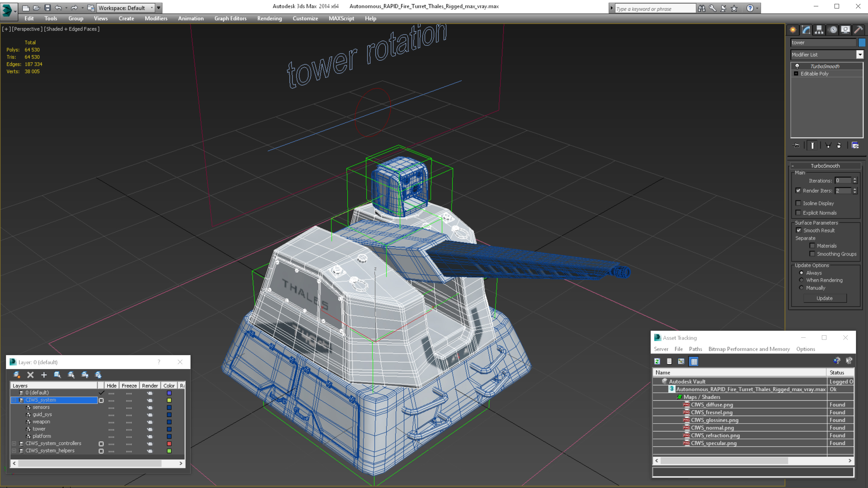Click Create New Layer icon in Layer dialog
Image resolution: width=868 pixels, height=488 pixels.
(x=17, y=374)
